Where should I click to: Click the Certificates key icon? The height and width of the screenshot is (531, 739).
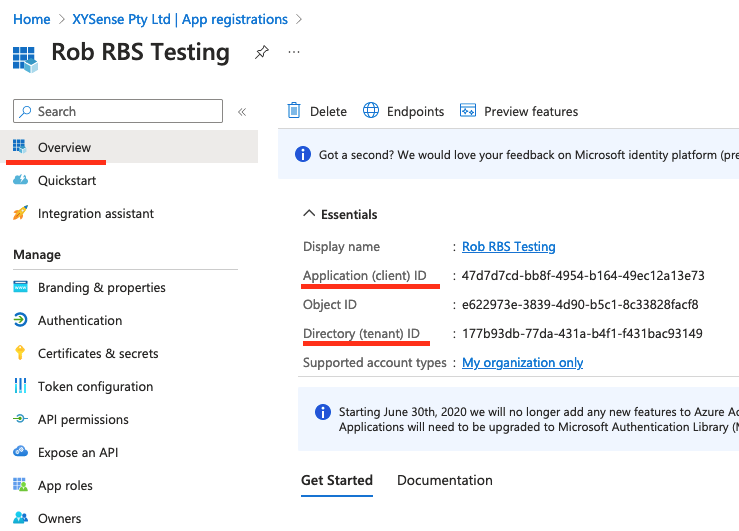(20, 352)
